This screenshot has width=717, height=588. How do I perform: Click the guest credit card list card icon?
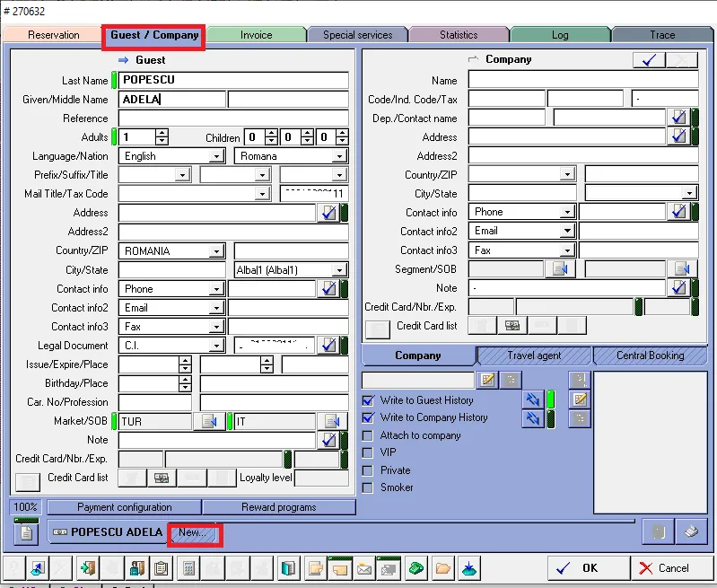[x=161, y=478]
